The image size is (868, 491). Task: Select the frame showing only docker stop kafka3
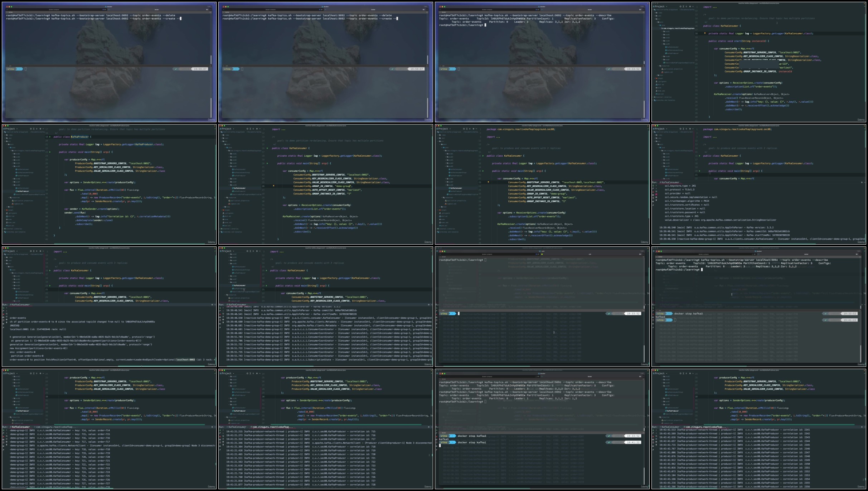759,306
